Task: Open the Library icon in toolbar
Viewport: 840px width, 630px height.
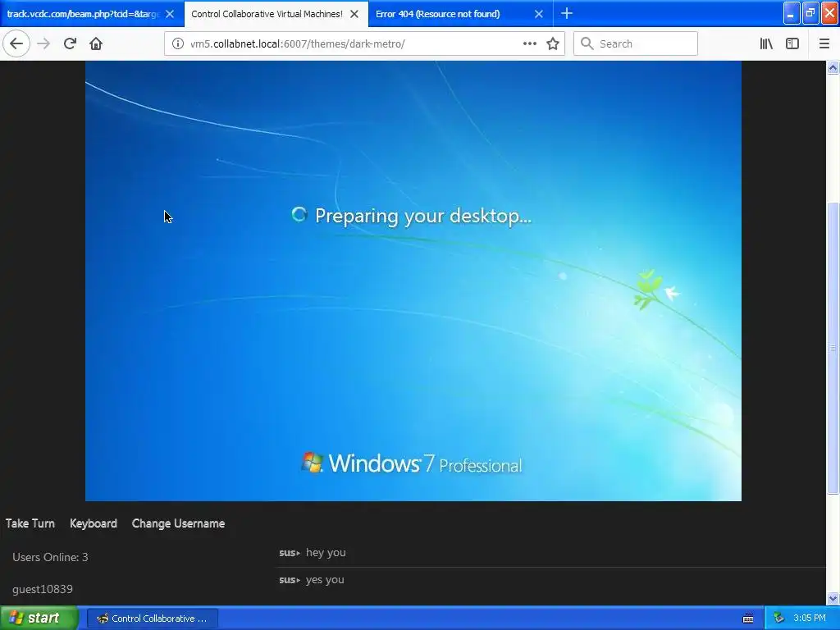Action: coord(766,43)
